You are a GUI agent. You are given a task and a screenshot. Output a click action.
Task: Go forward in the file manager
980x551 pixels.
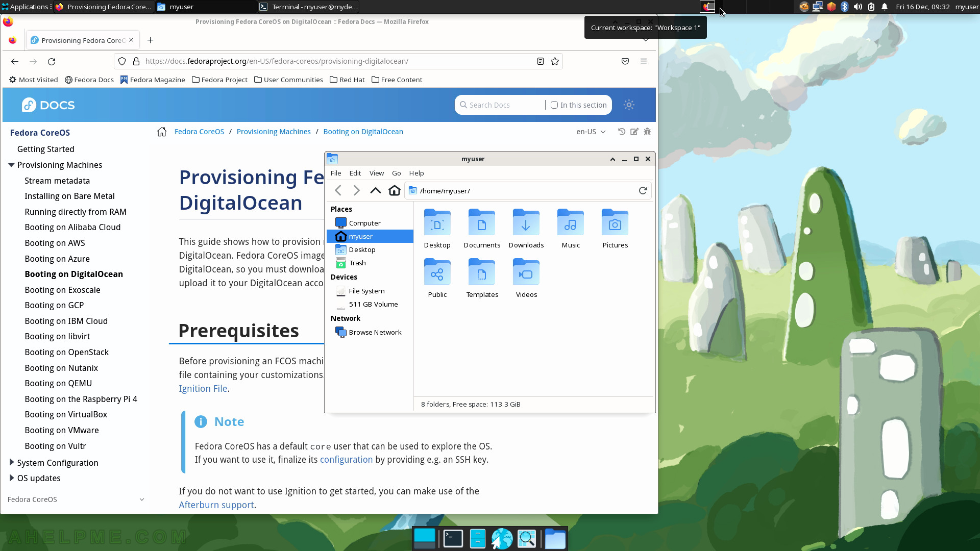coord(356,190)
